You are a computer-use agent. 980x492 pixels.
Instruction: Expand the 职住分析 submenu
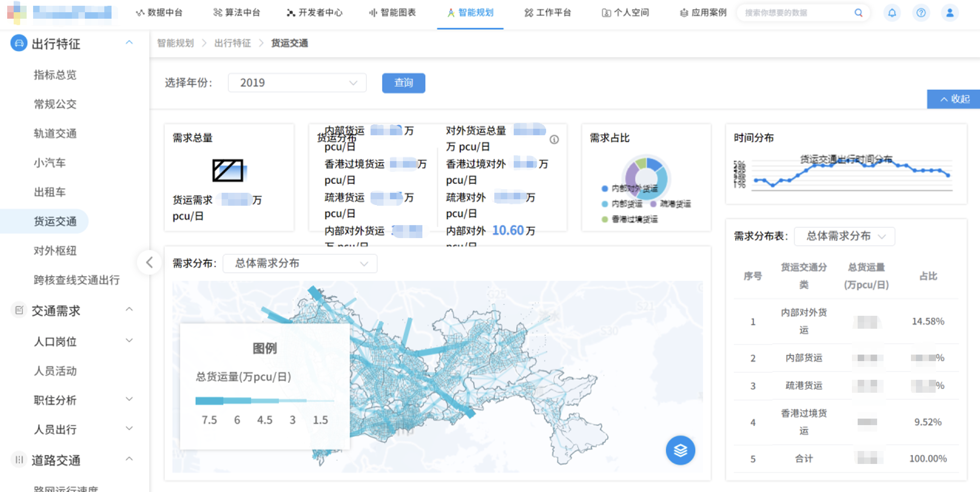click(130, 399)
